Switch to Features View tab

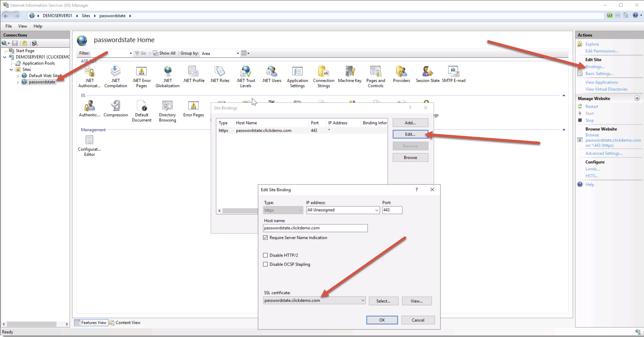click(91, 323)
